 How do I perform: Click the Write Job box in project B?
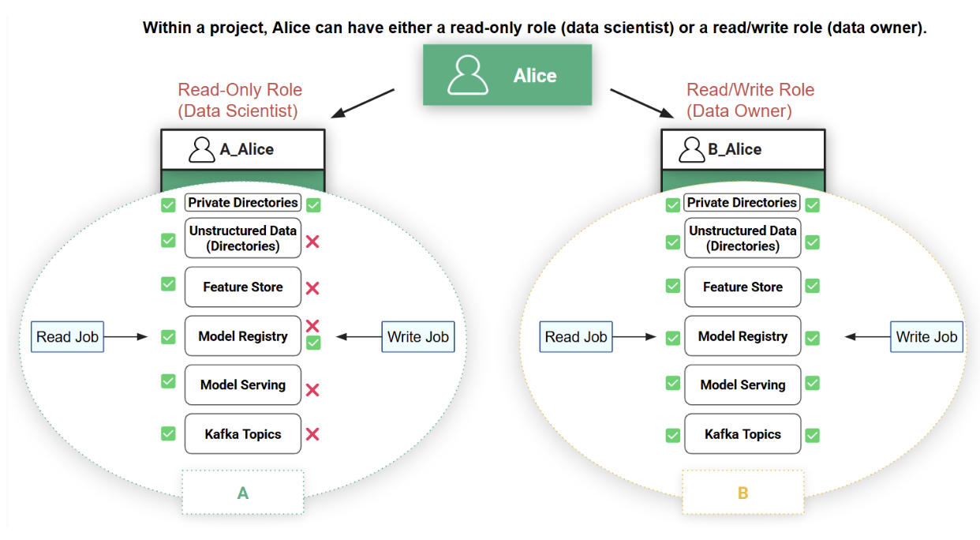(x=926, y=337)
